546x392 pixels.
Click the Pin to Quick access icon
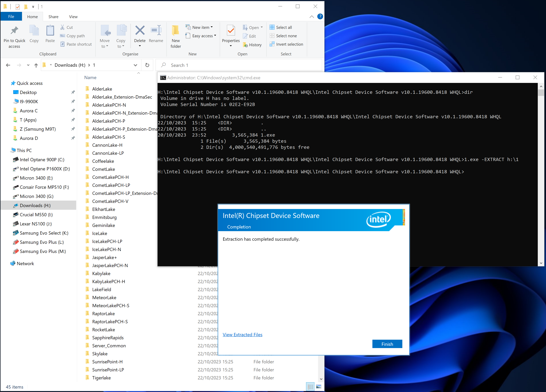pos(14,31)
